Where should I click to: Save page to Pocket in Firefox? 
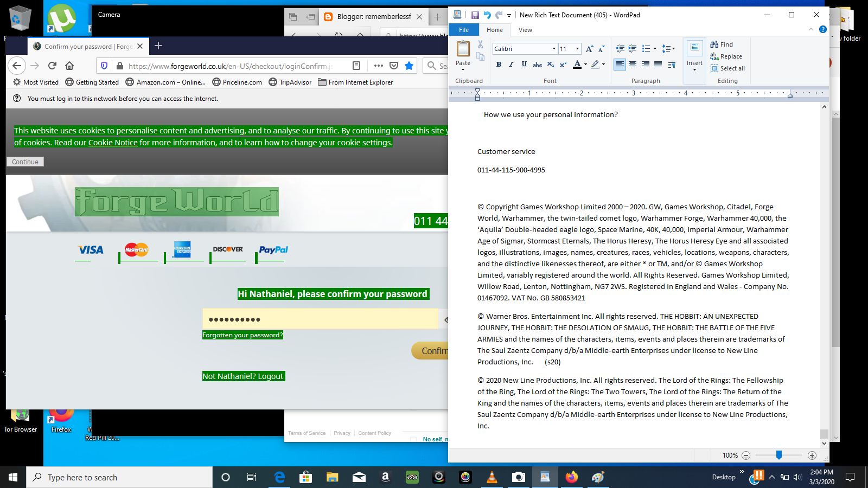pyautogui.click(x=394, y=66)
